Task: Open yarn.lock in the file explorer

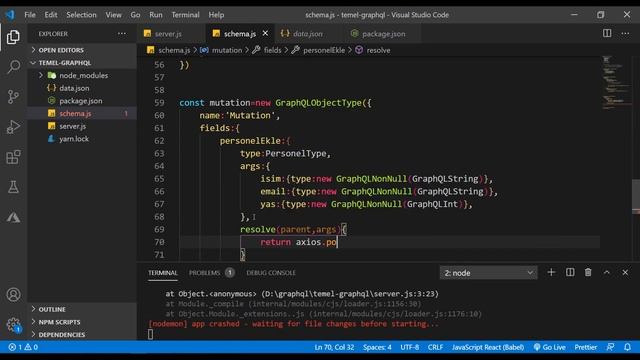Action: (82, 139)
